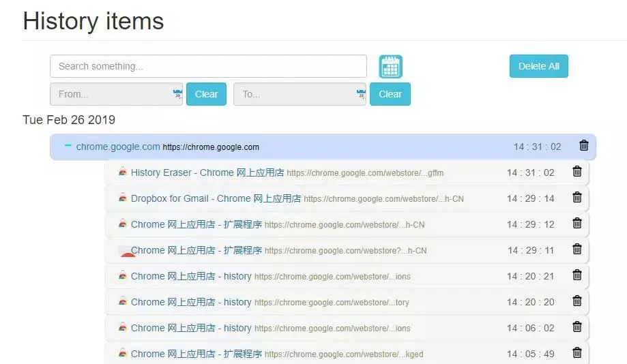
Task: Collapse the chrome.google.com group
Action: 68,146
